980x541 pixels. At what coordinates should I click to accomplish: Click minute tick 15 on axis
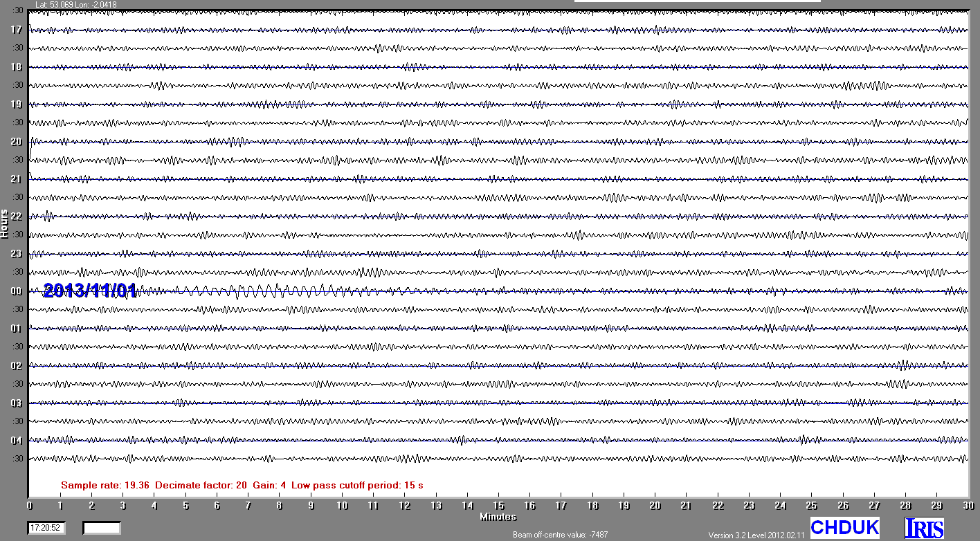coord(498,505)
